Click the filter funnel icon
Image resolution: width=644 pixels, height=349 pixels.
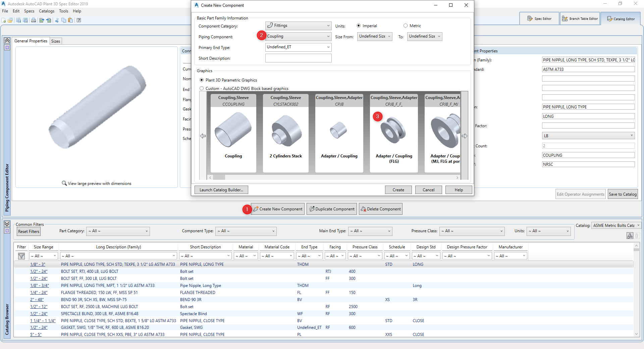(21, 256)
